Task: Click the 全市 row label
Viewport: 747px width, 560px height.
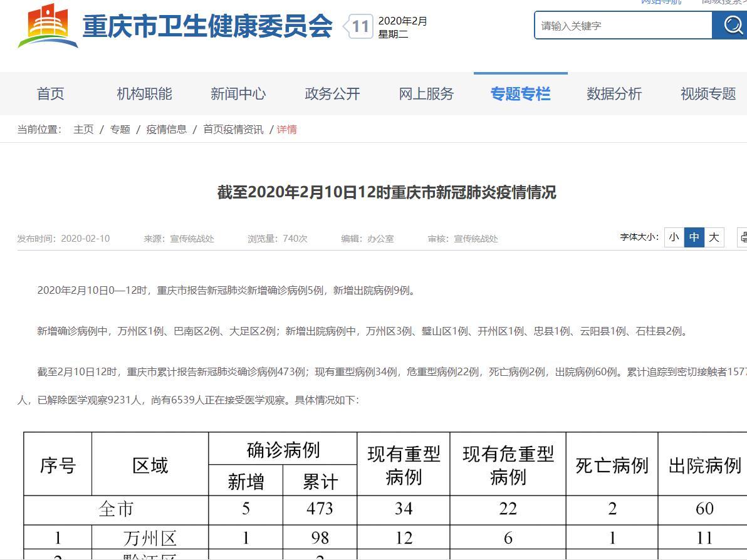Action: [x=116, y=509]
